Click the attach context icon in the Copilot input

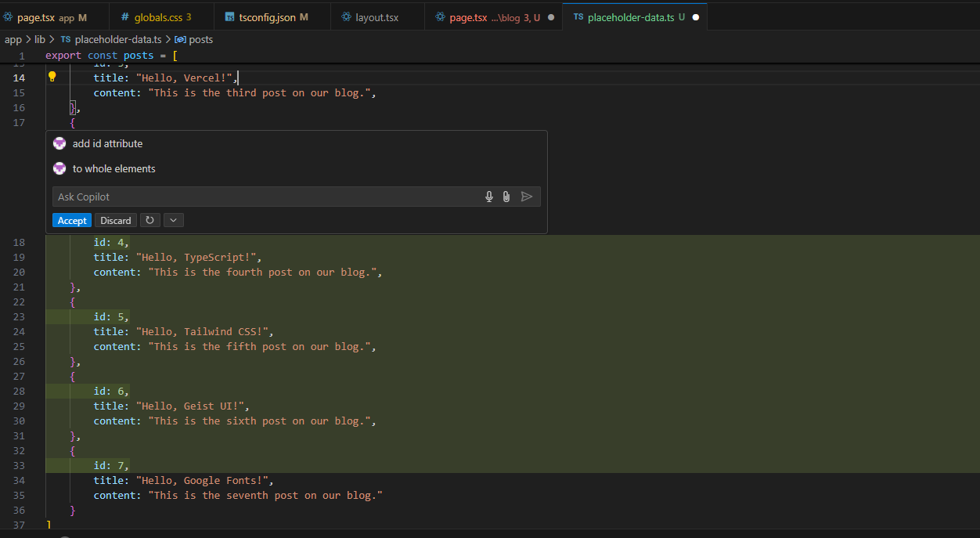(506, 197)
